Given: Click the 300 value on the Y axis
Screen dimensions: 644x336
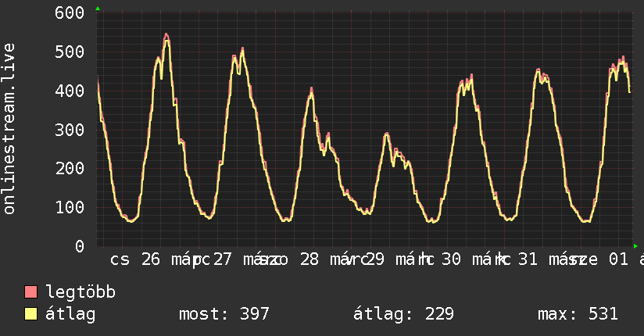Looking at the screenshot, I should [70, 130].
